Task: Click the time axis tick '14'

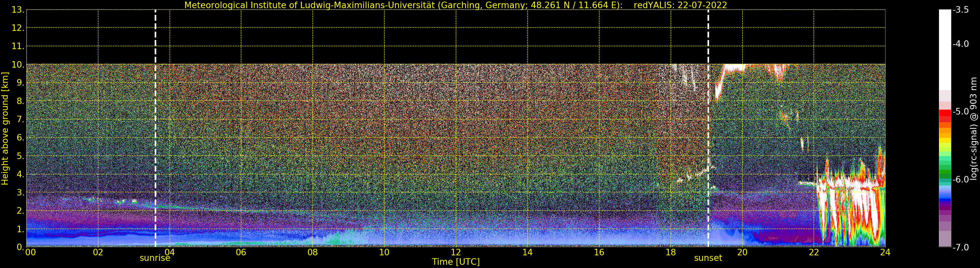Action: (x=527, y=252)
